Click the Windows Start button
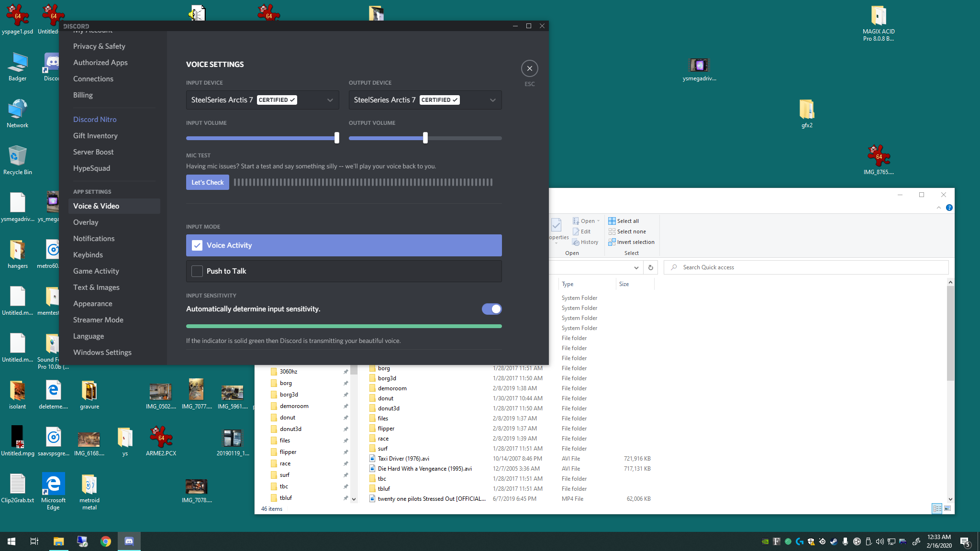980x551 pixels. (x=11, y=541)
